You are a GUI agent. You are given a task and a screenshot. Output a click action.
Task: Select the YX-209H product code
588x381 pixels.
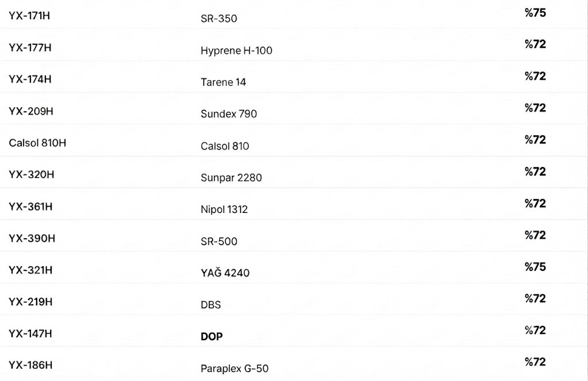point(31,111)
